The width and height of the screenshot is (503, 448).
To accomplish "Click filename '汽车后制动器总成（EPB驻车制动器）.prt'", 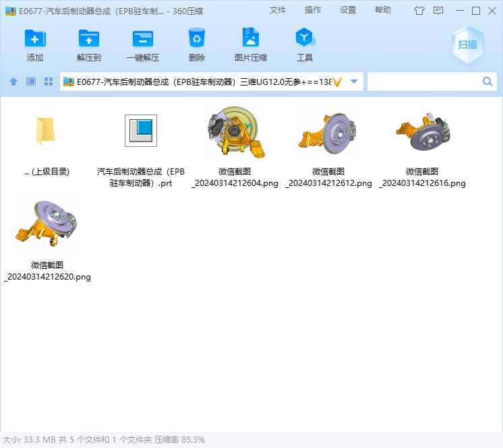I will pos(141,177).
